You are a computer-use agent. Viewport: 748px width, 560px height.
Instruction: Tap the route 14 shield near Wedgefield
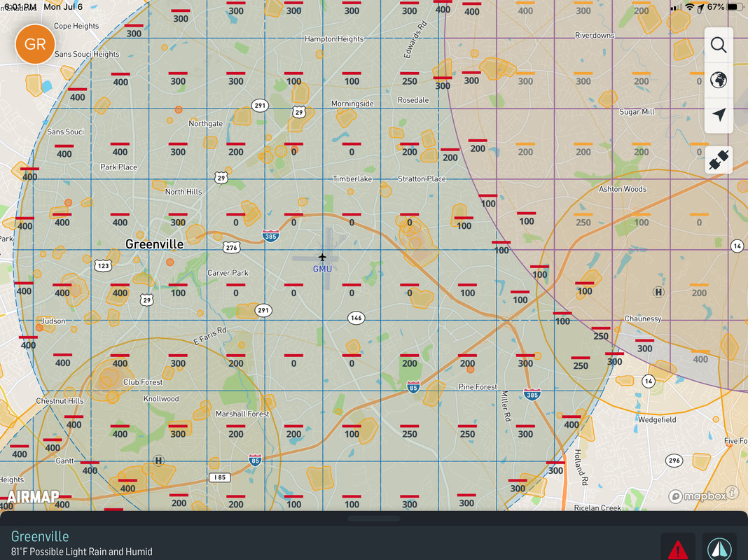pyautogui.click(x=649, y=381)
